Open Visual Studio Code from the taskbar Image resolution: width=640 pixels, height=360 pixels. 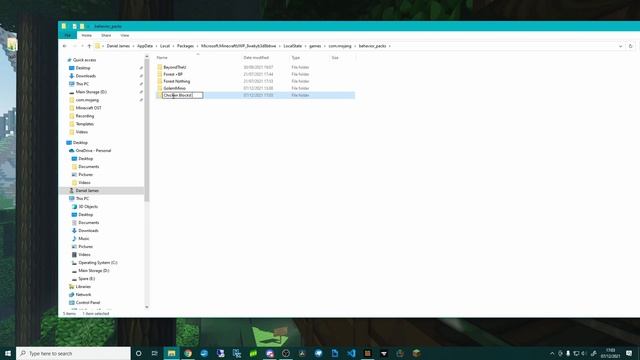[x=351, y=353]
